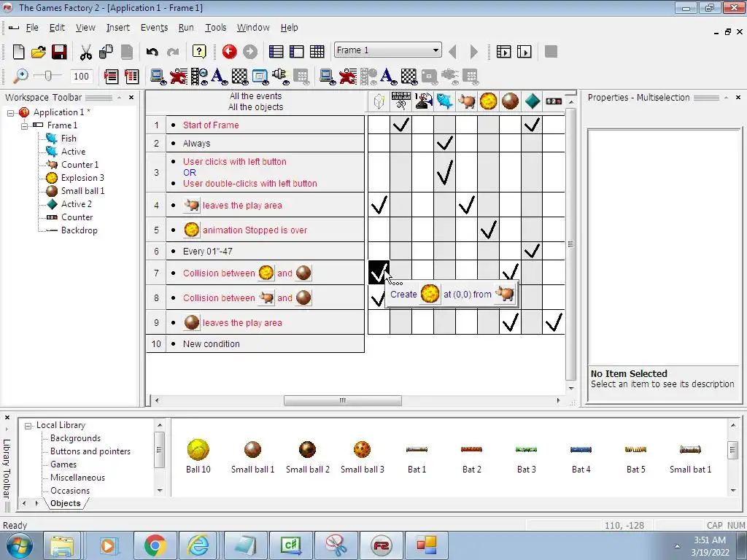Open the Windows Start menu
The width and height of the screenshot is (747, 560).
coord(19,545)
